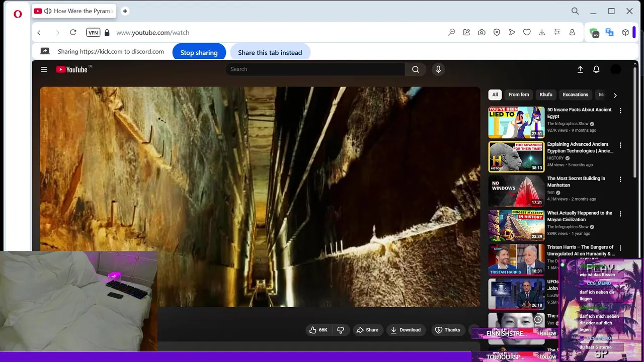Reload the current YouTube page

(x=73, y=32)
